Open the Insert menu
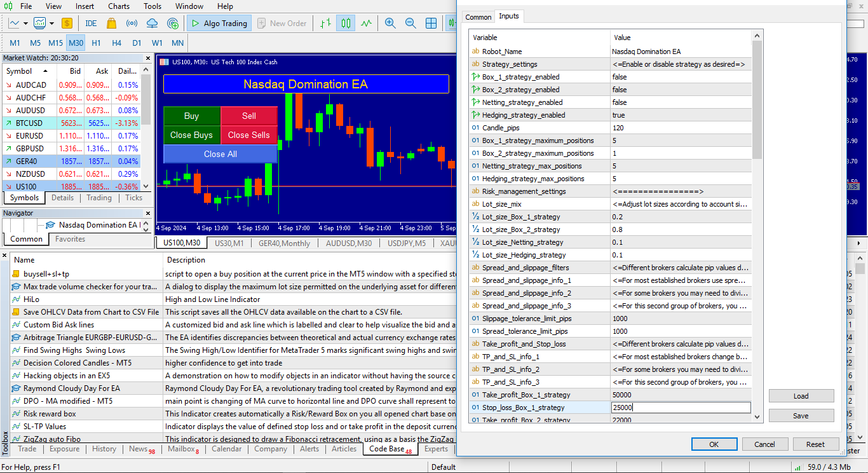 pos(85,6)
